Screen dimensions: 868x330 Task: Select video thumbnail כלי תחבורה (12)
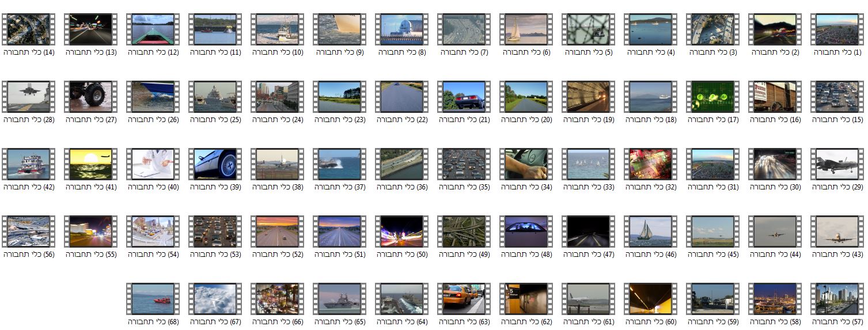(x=153, y=29)
